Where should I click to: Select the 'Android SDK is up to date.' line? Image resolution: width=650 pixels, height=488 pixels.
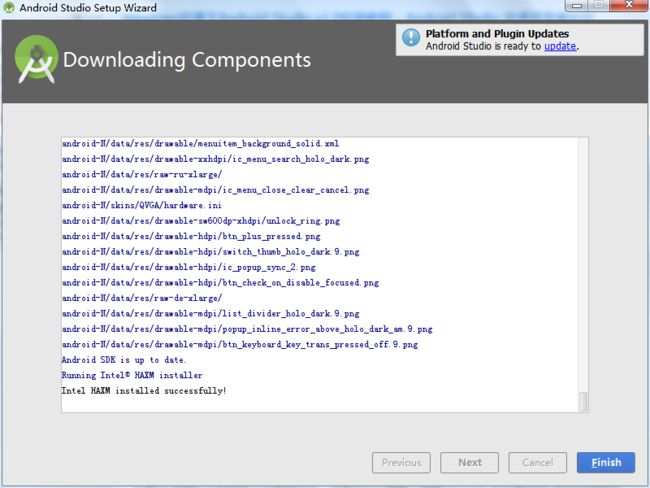[x=124, y=360]
